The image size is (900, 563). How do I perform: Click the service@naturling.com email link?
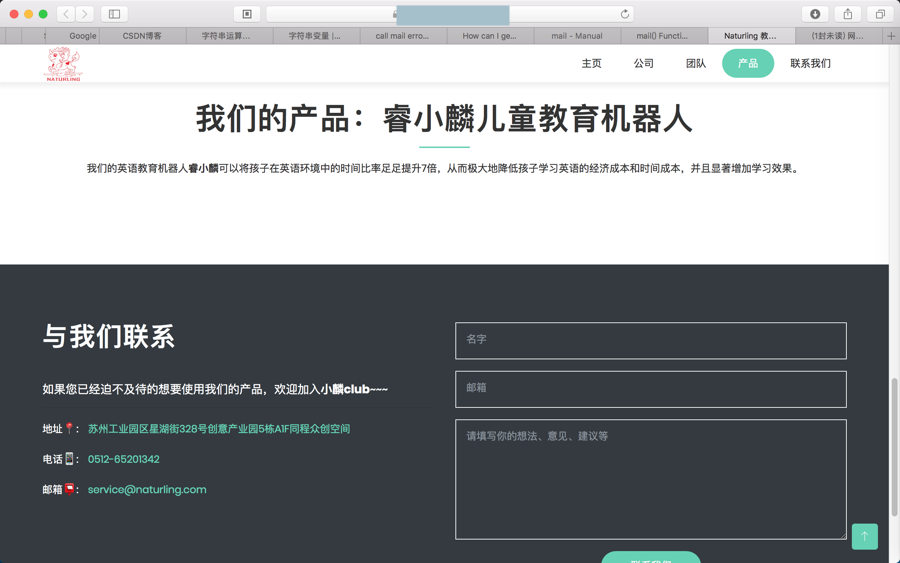[147, 490]
